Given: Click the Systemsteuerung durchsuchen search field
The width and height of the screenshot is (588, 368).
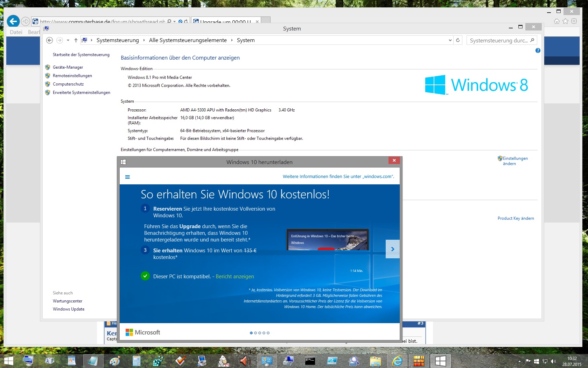Looking at the screenshot, I should click(x=502, y=40).
